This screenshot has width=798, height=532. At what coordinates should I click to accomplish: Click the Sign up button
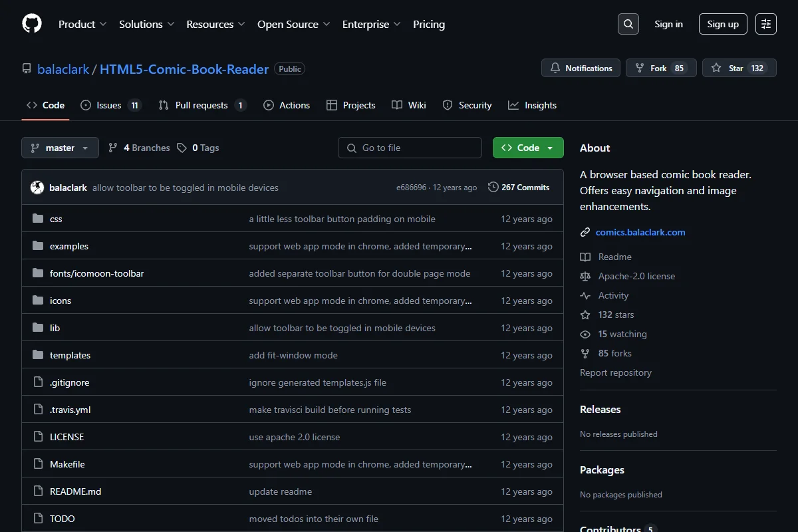coord(723,24)
